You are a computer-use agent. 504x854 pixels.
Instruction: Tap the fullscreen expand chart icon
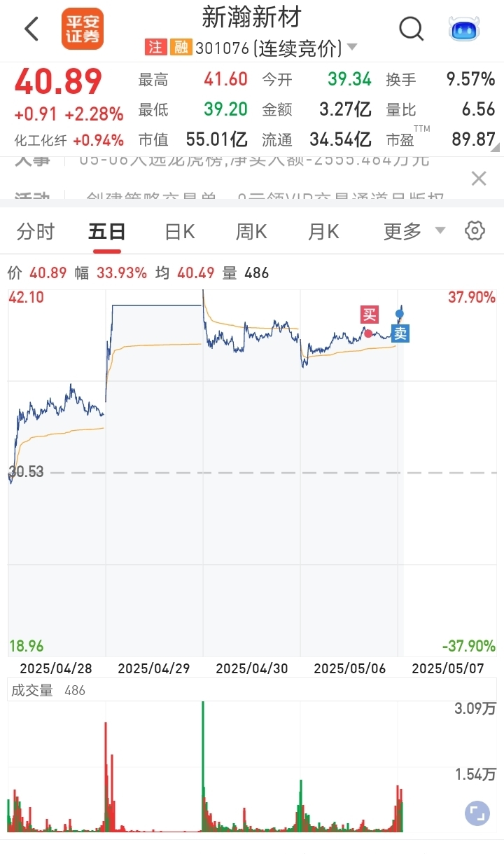click(x=476, y=813)
